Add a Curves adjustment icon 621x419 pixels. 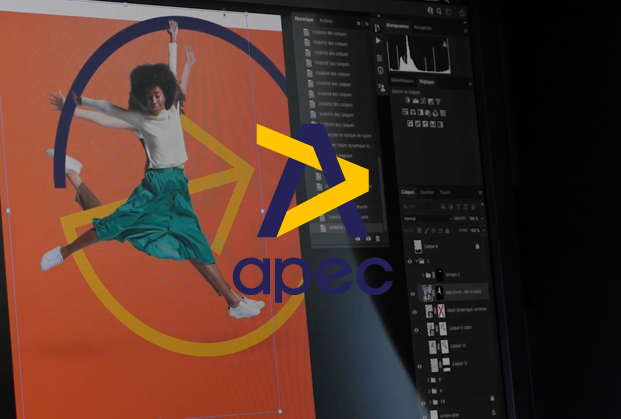point(423,101)
